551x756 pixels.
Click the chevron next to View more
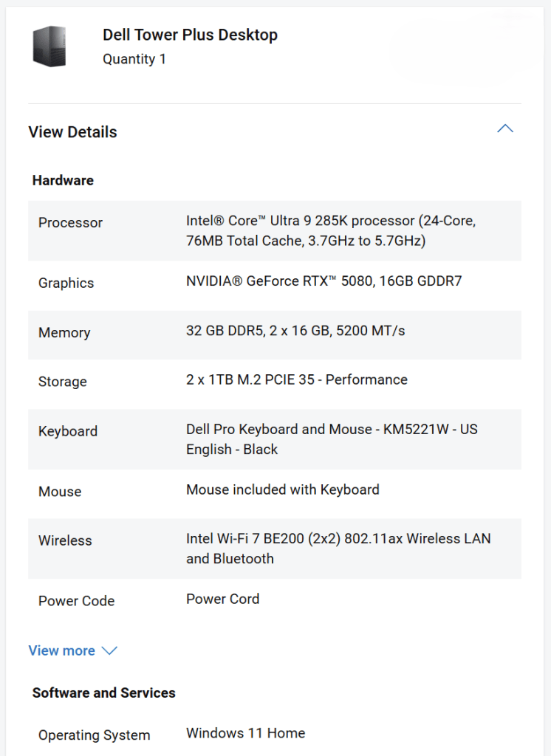click(x=109, y=650)
